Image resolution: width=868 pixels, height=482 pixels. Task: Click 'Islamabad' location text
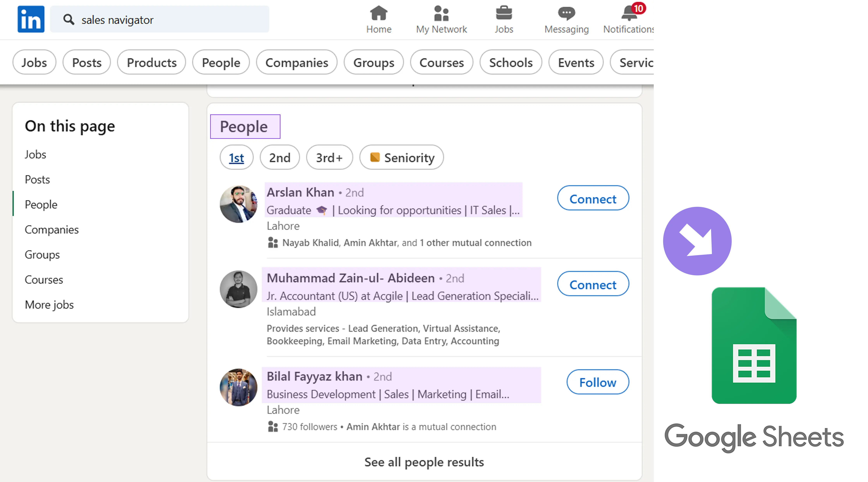point(291,311)
